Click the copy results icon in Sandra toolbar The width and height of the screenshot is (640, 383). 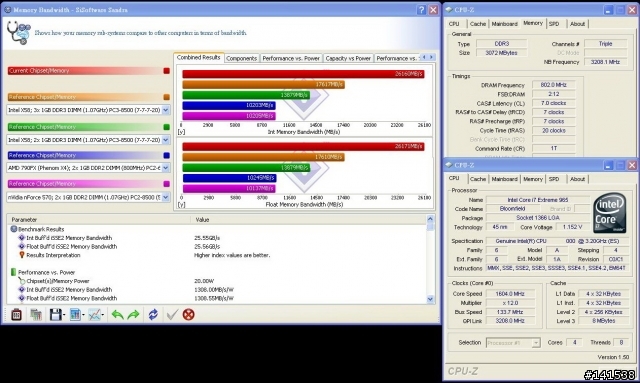point(36,314)
